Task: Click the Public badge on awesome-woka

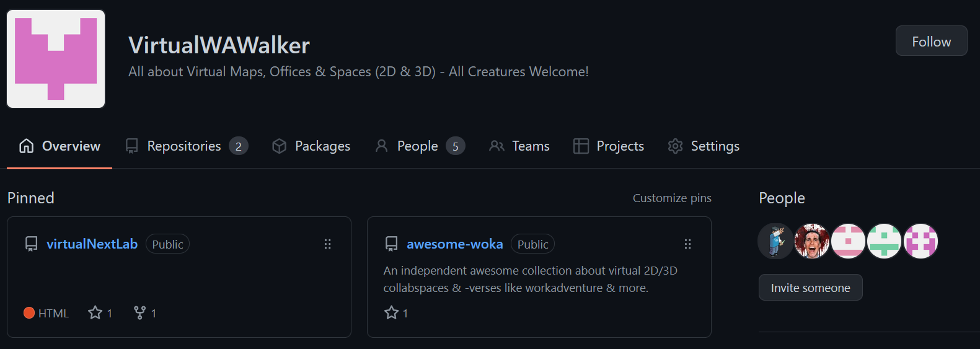Action: tap(532, 244)
